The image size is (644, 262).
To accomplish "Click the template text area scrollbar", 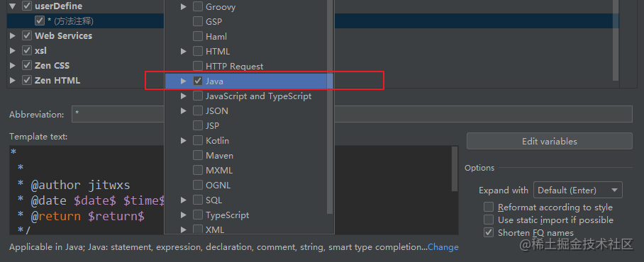I will coord(454,169).
